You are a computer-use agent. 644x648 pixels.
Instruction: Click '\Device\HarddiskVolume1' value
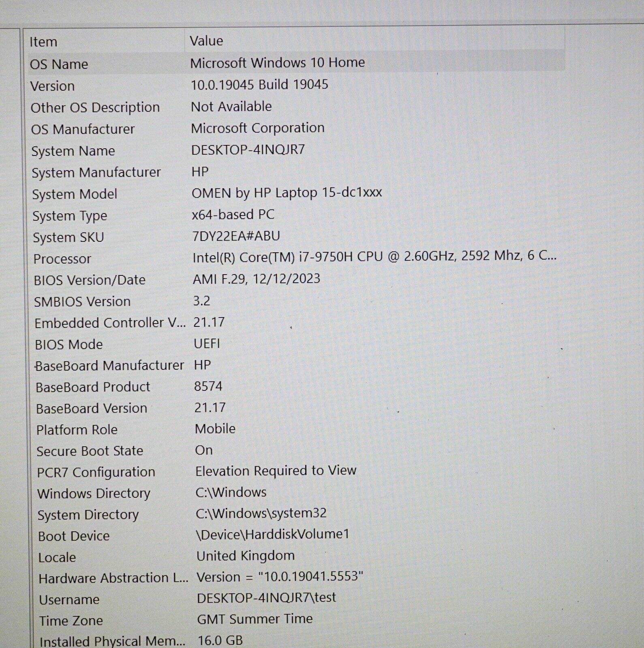273,534
